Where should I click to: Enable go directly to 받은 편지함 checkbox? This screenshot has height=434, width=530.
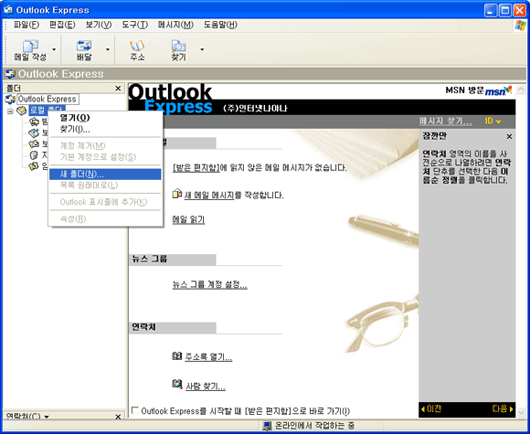[135, 410]
